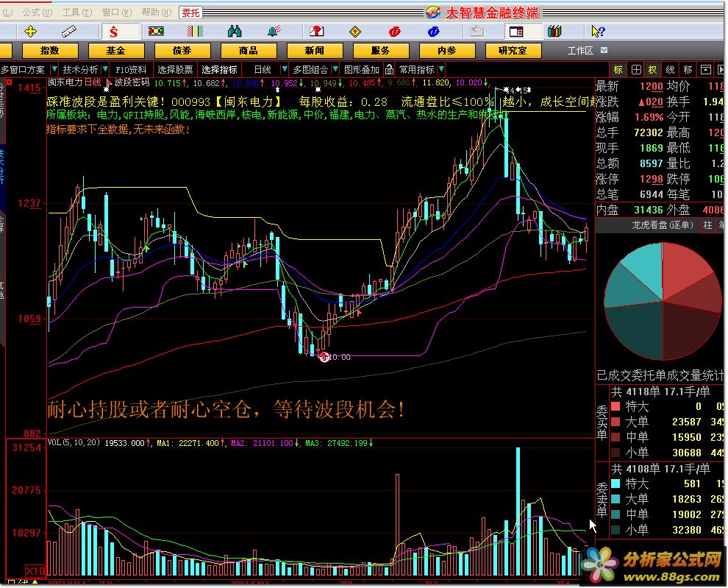
Task: Open the 日线 period dropdown arrow
Action: point(284,69)
